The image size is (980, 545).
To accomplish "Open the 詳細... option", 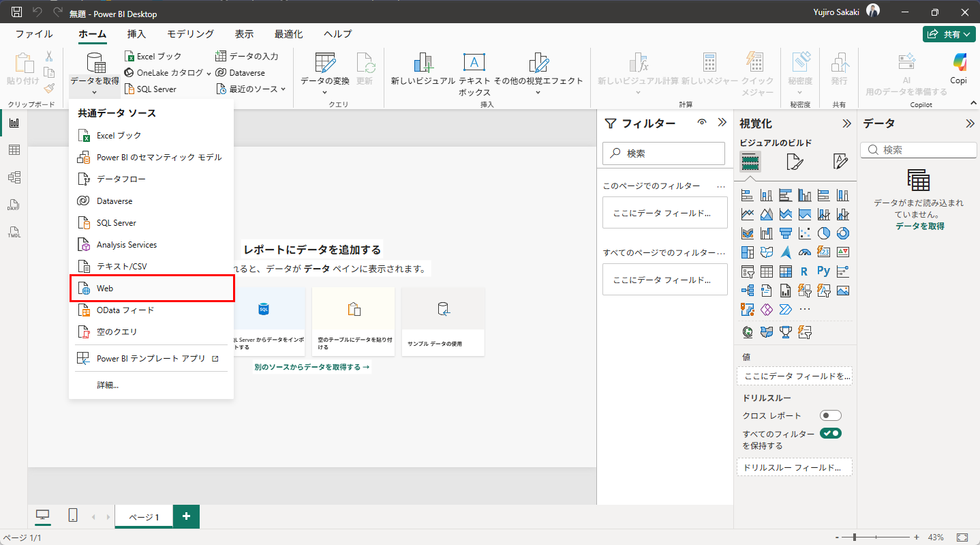I will pyautogui.click(x=152, y=385).
